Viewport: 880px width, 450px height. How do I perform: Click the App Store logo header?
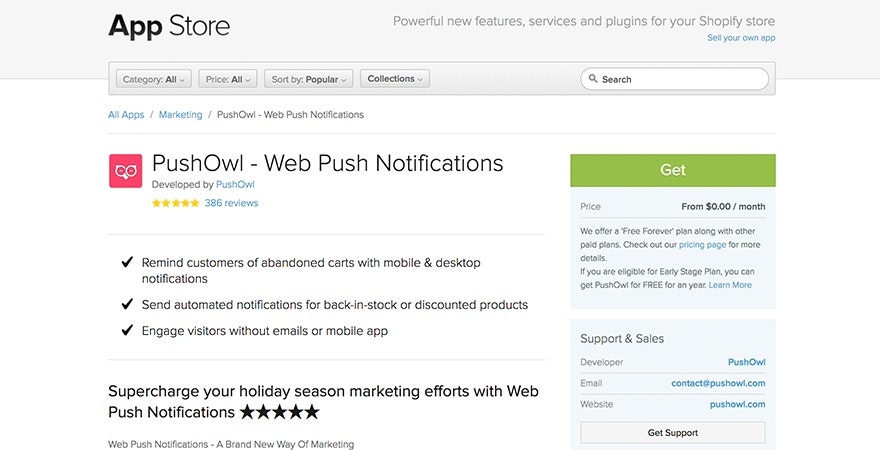coord(169,25)
